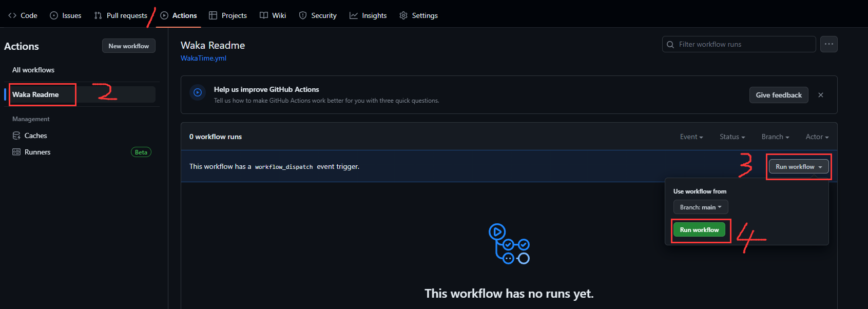Click the Issues circle icon
Image resolution: width=868 pixels, height=309 pixels.
coord(54,15)
